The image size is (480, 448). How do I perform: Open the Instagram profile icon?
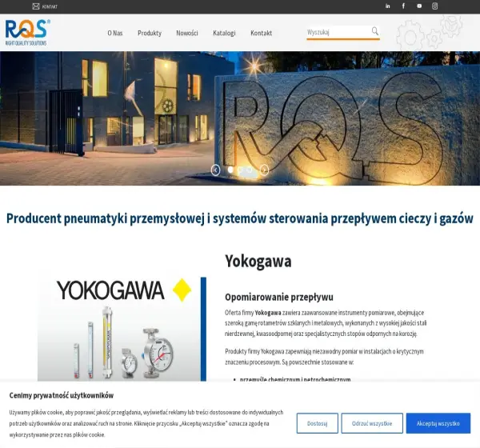pos(434,6)
